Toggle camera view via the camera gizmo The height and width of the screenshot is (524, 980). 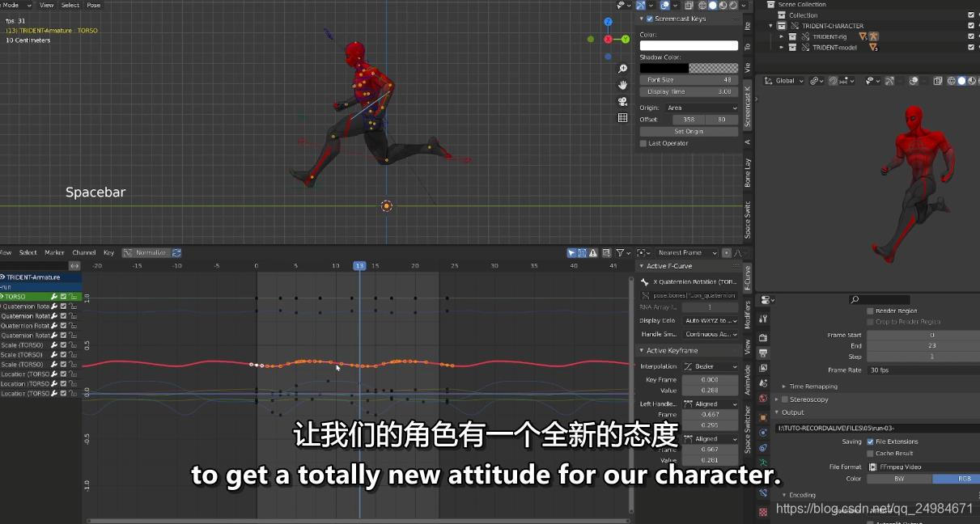point(622,101)
